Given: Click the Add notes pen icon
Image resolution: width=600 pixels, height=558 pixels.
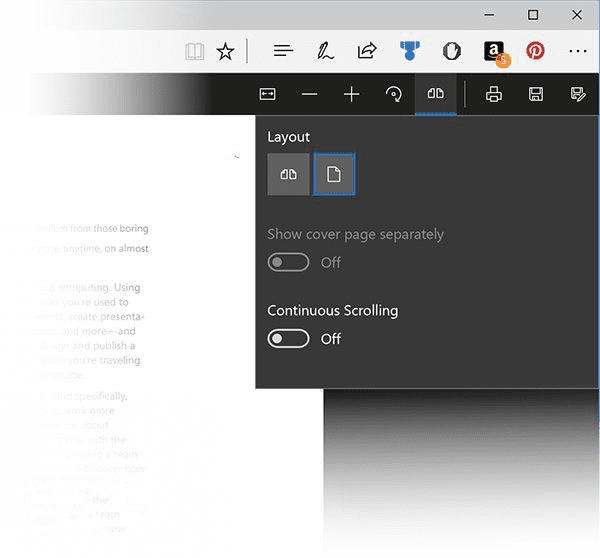Looking at the screenshot, I should (325, 51).
